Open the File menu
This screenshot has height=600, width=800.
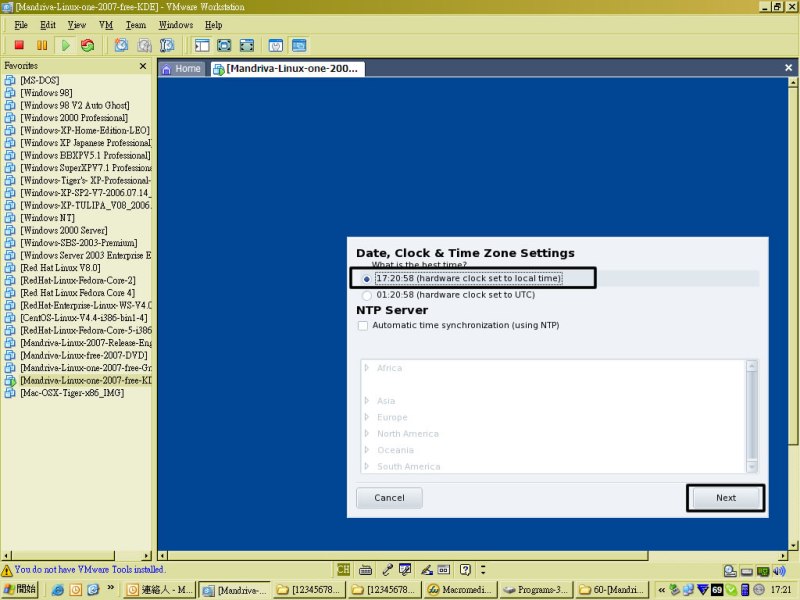tap(21, 25)
